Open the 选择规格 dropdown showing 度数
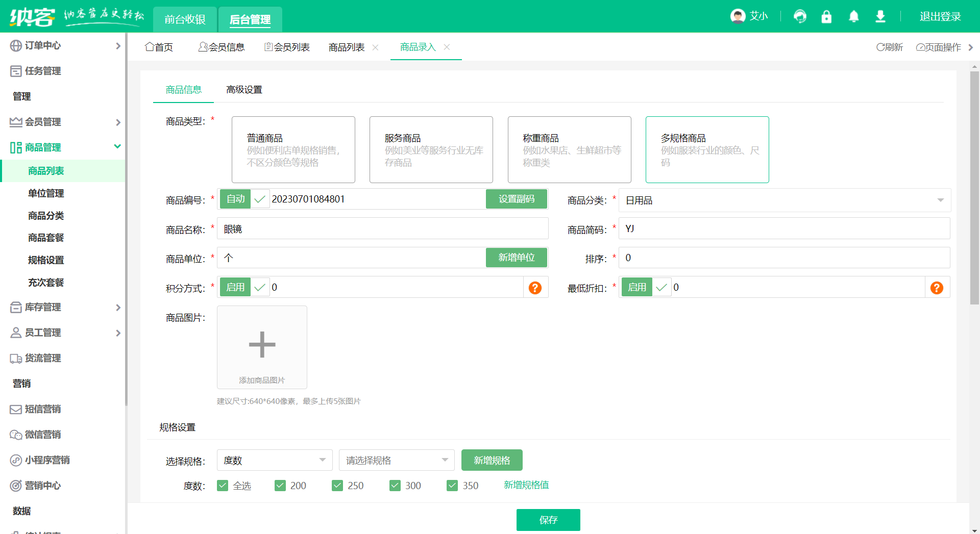980x534 pixels. click(274, 460)
